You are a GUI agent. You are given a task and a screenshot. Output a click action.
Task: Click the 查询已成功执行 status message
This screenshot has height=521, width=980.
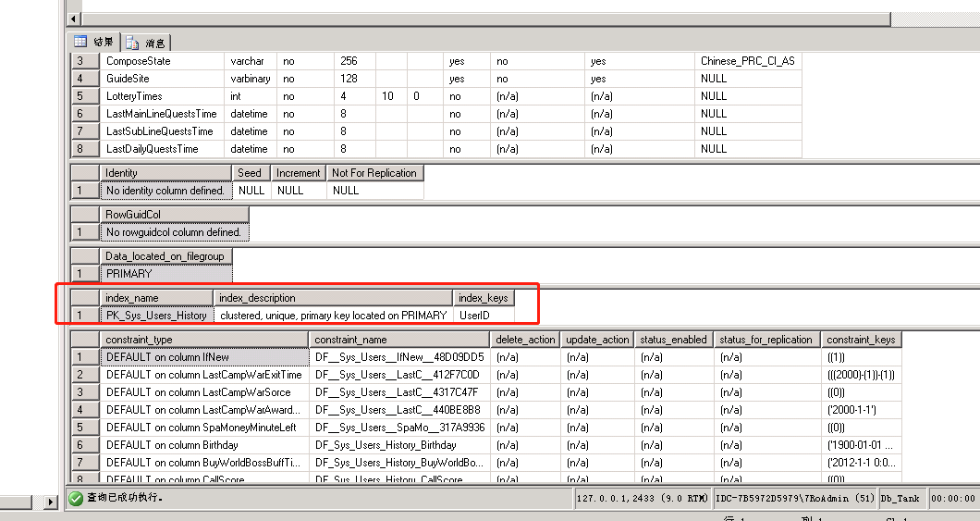click(x=125, y=498)
